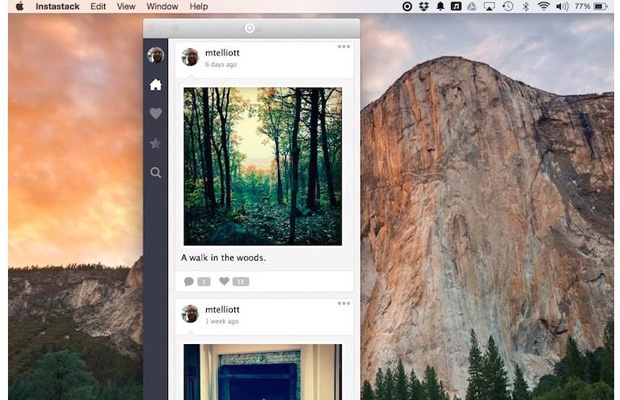Open the Popular star in the sidebar

point(155,143)
